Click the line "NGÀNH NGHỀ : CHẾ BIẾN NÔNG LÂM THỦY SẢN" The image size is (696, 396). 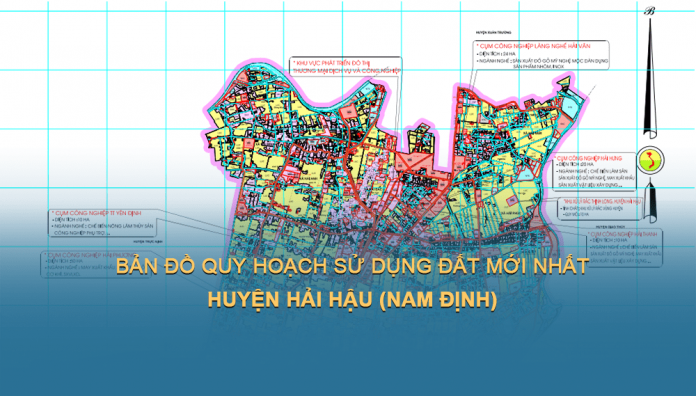103,226
